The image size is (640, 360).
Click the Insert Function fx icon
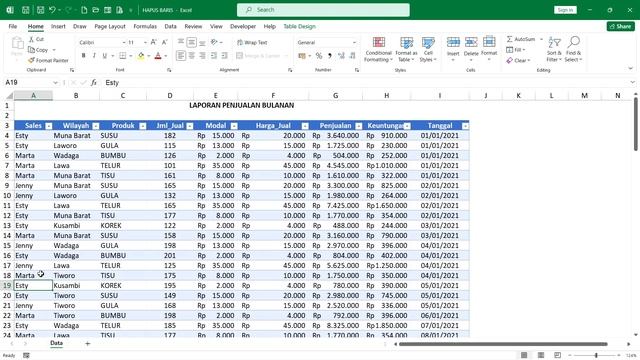pyautogui.click(x=94, y=82)
